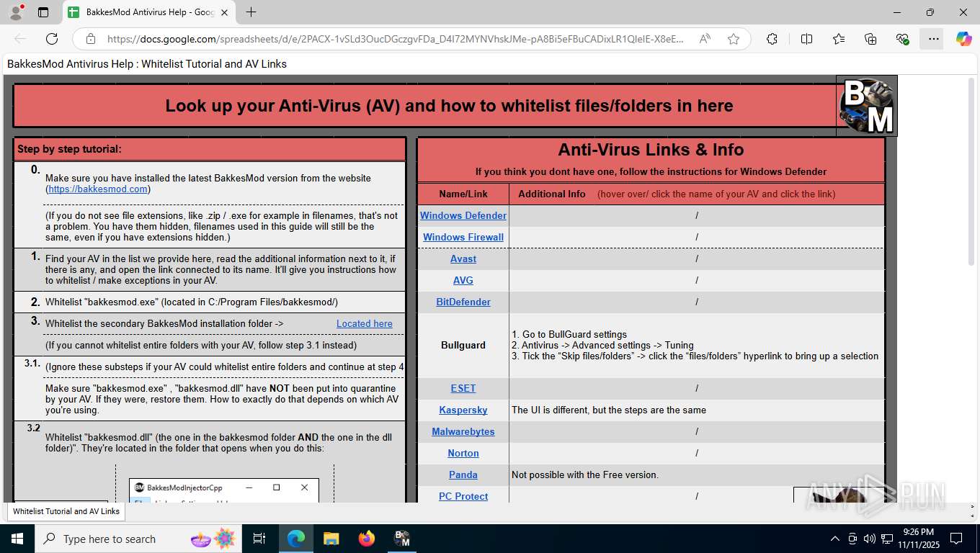Open the Norton link

(463, 453)
